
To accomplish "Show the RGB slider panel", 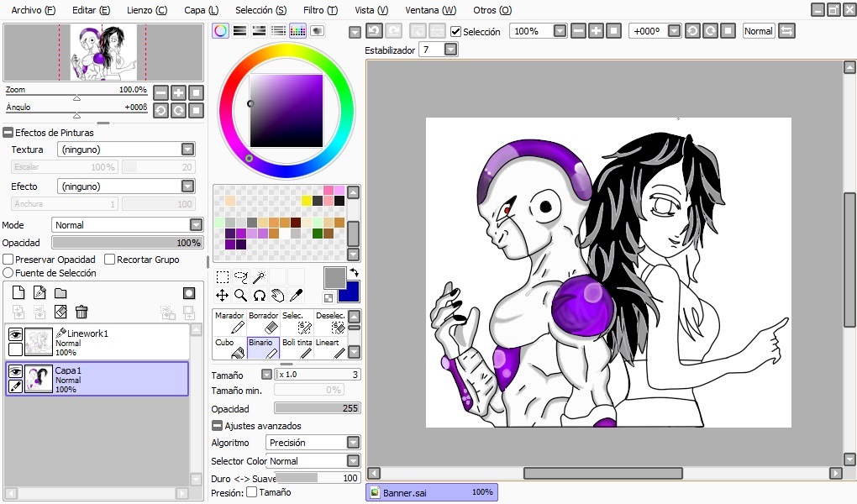I will point(240,30).
